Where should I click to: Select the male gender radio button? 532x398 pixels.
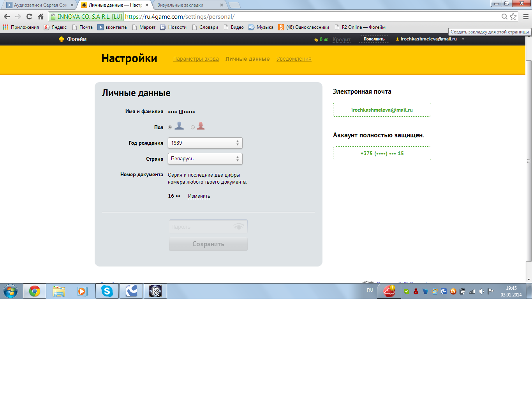coord(170,127)
